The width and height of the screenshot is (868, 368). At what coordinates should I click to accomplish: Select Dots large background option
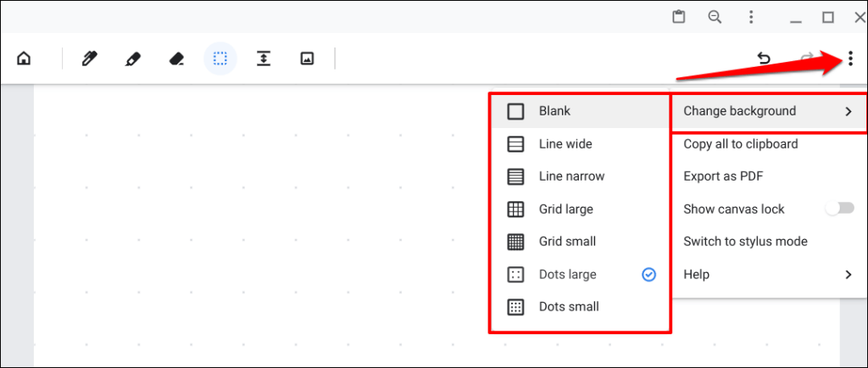[x=568, y=275]
